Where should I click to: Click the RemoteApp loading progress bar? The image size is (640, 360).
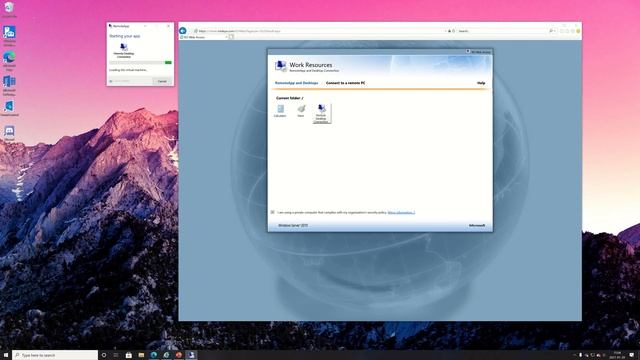[x=140, y=62]
